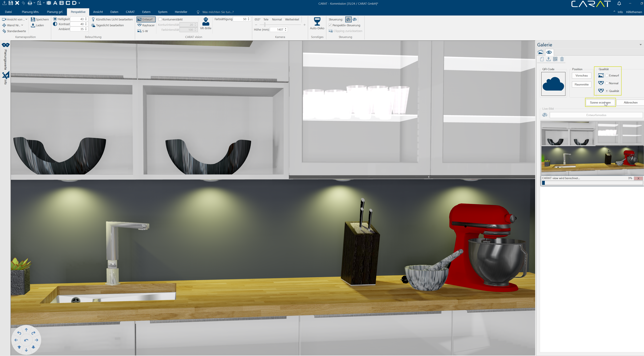Click the notification bell icon

coord(619,3)
